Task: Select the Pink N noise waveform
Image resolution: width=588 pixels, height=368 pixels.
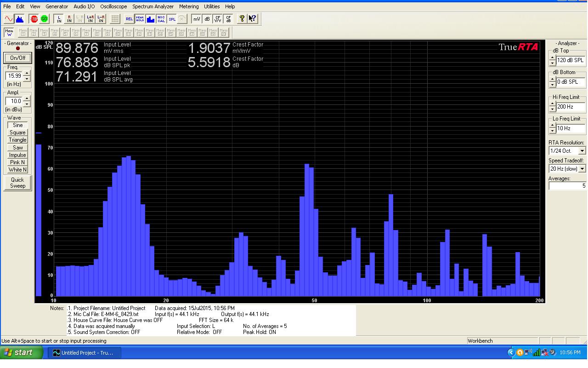Action: tap(17, 162)
